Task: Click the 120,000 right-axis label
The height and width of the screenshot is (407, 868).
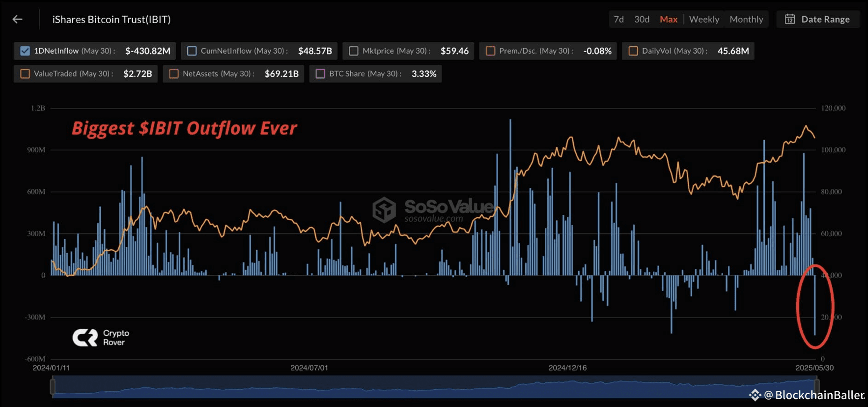Action: click(x=834, y=108)
